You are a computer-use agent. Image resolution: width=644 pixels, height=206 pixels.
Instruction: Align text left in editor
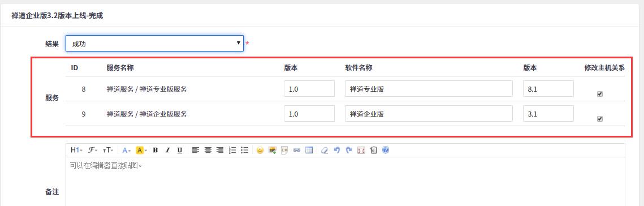[196, 151]
